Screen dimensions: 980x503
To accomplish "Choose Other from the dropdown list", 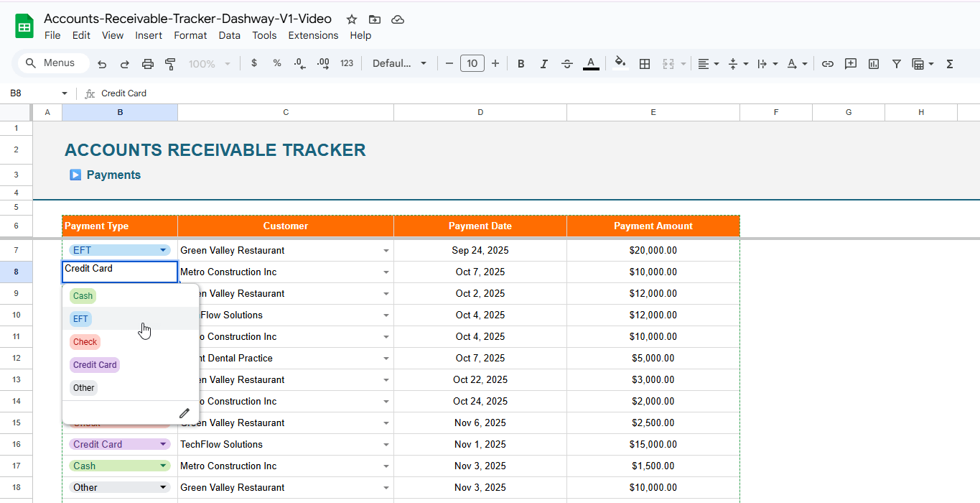I will [83, 388].
